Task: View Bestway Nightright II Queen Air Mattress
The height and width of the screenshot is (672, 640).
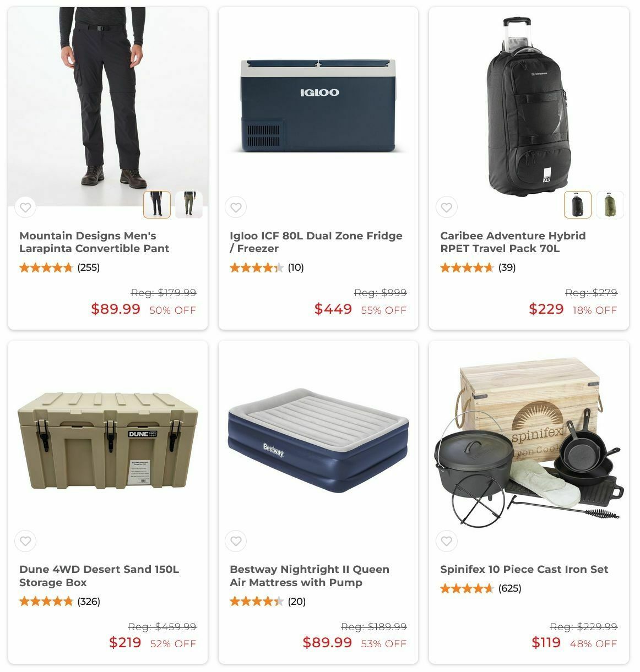Action: tap(310, 576)
